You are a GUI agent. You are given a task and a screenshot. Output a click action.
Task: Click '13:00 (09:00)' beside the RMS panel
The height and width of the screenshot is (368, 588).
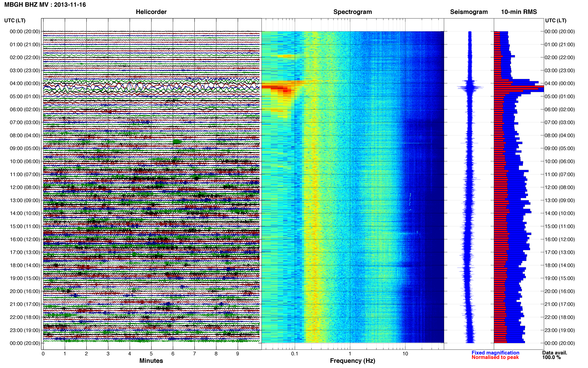pyautogui.click(x=560, y=200)
